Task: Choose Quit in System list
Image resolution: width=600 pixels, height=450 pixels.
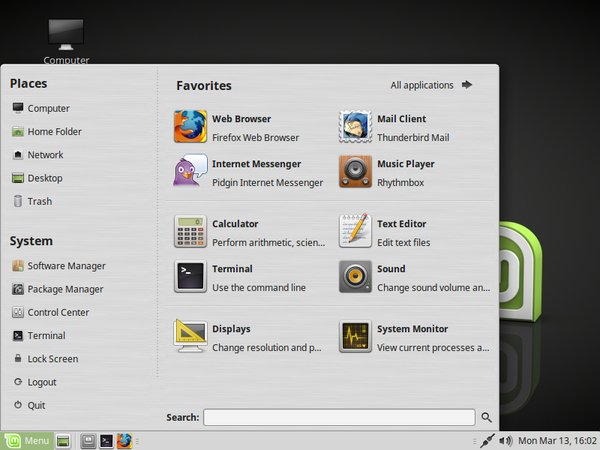Action: 29,405
